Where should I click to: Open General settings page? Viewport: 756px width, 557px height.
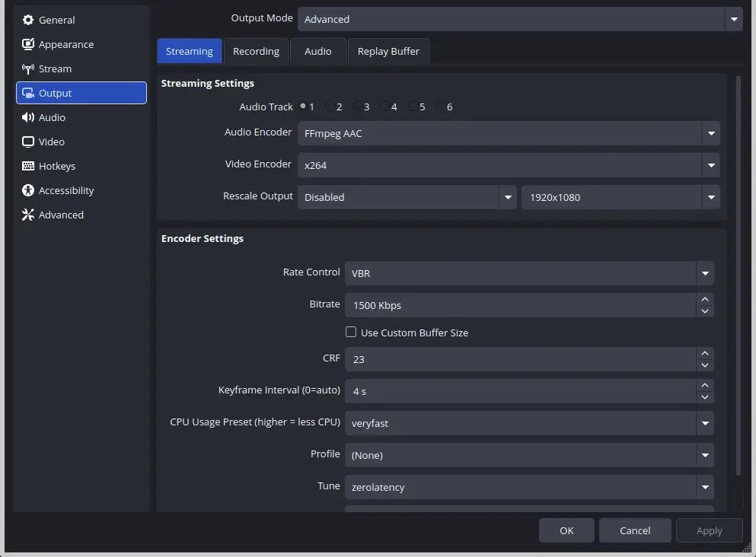tap(81, 20)
